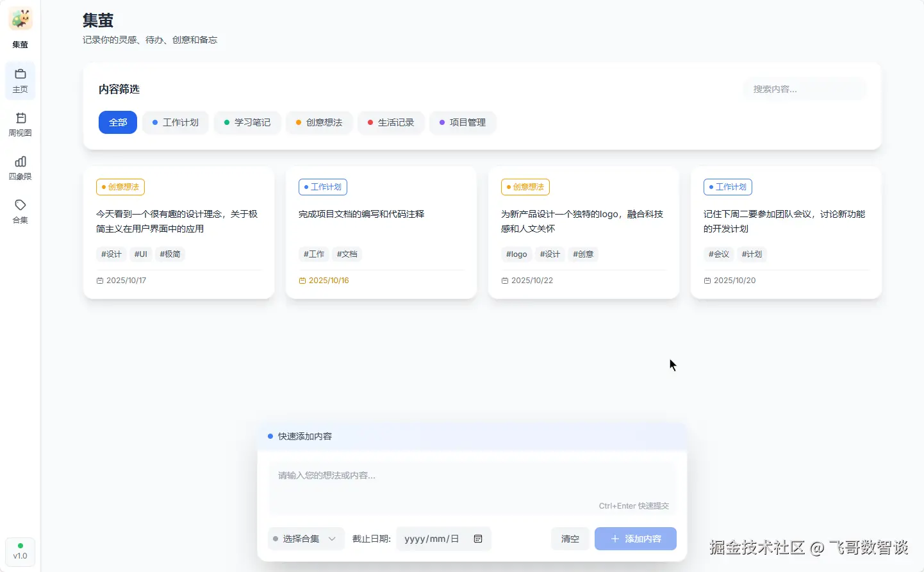The height and width of the screenshot is (572, 924).
Task: Toggle the 工作计划 category filter
Action: click(175, 122)
